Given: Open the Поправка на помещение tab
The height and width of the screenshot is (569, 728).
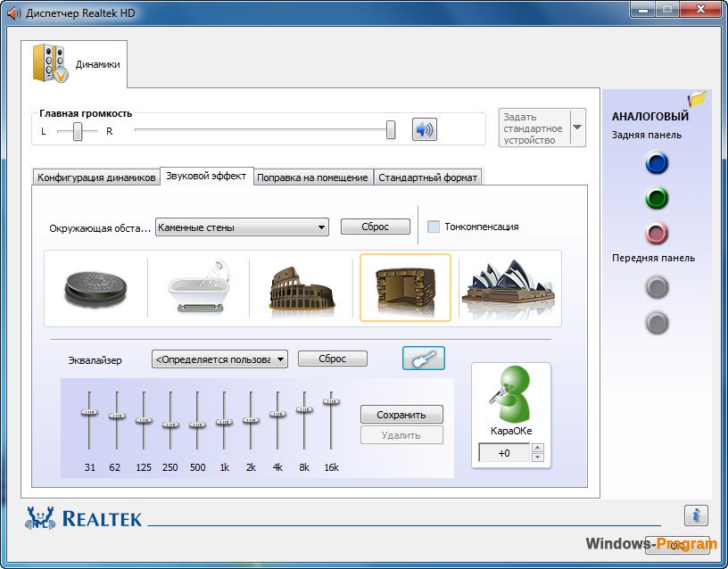Looking at the screenshot, I should [312, 177].
